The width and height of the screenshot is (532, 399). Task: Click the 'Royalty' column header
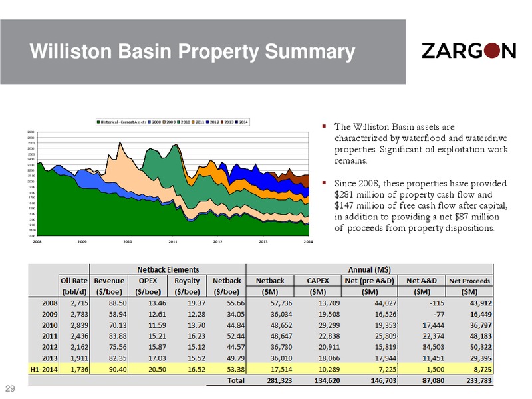(x=187, y=281)
